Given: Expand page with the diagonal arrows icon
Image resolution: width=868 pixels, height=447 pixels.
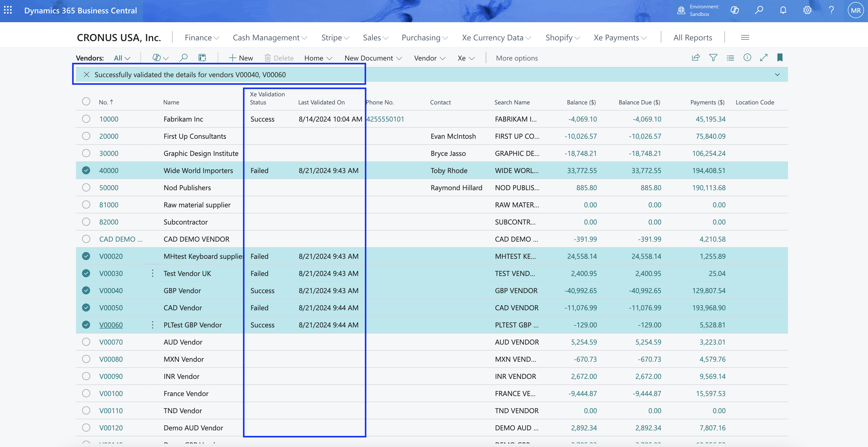Looking at the screenshot, I should [764, 58].
